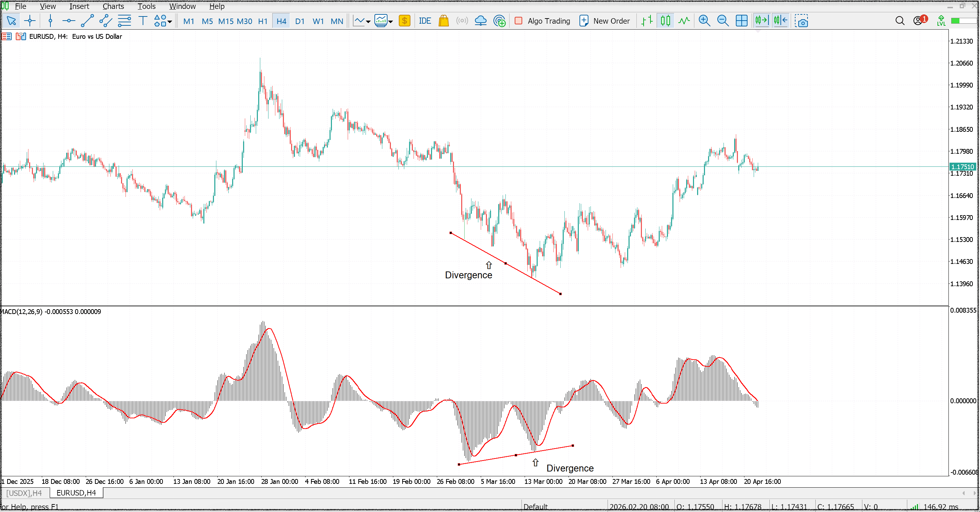Click the gold dollar trading icon
Screen dimensions: 980x512
[404, 21]
